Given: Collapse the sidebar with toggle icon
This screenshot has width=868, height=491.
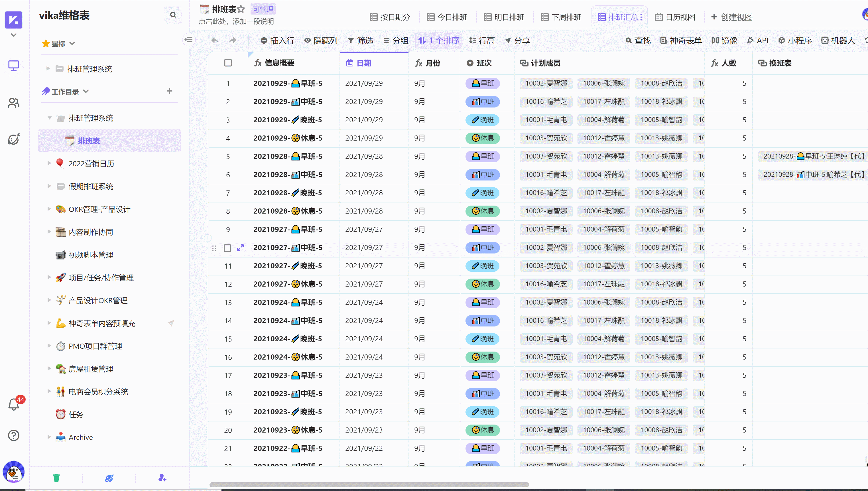Looking at the screenshot, I should (x=189, y=40).
